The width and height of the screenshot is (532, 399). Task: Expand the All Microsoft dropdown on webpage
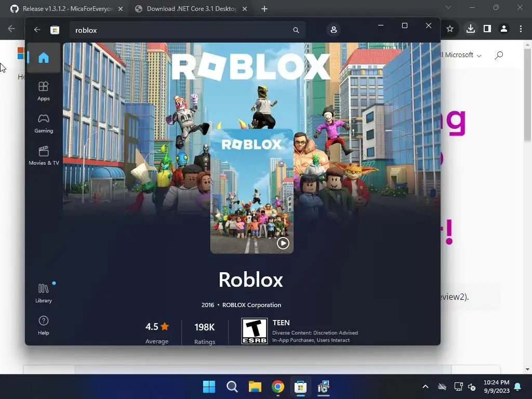(461, 55)
